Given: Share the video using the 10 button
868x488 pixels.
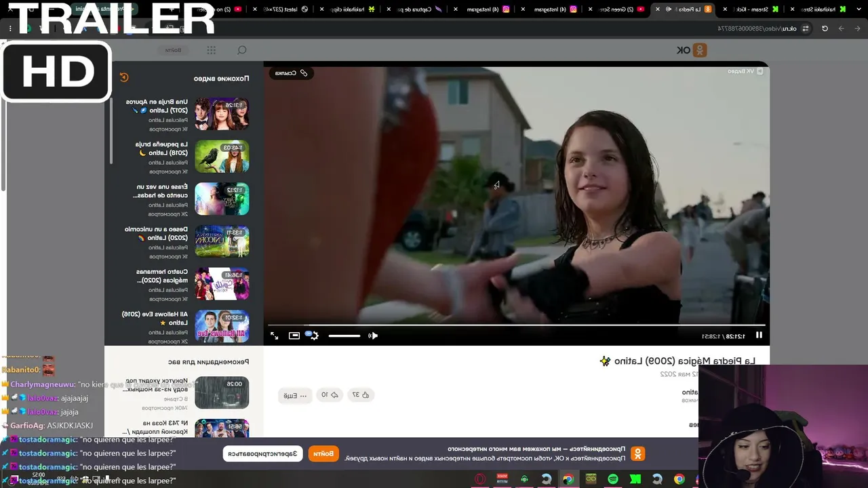Looking at the screenshot, I should (x=330, y=395).
